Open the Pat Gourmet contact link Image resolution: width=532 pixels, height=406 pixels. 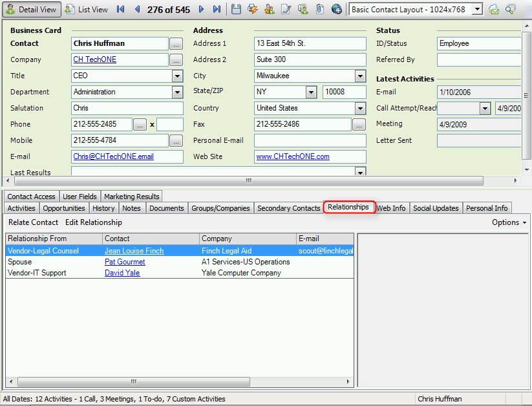point(125,262)
